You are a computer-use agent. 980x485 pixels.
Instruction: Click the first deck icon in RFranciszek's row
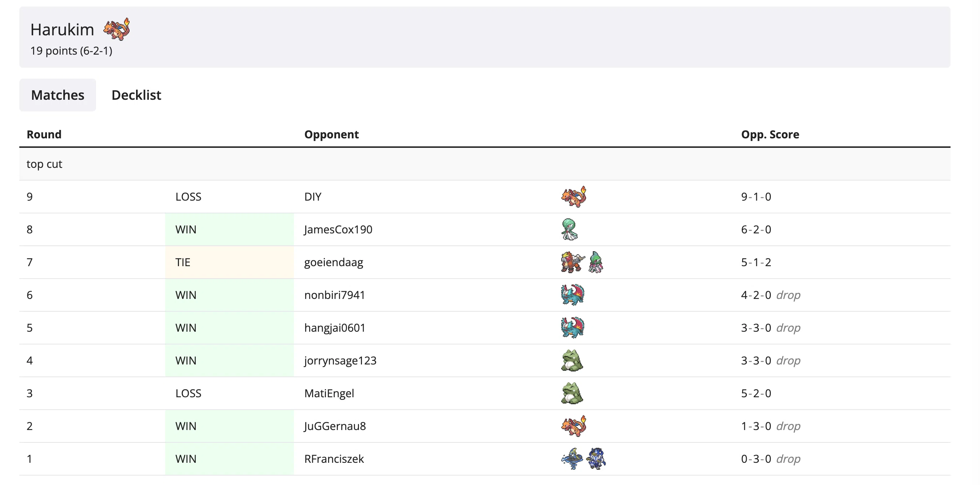pos(572,458)
